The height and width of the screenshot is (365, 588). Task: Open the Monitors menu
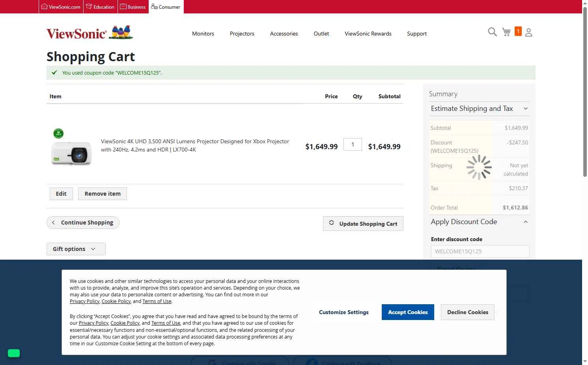[x=203, y=34]
